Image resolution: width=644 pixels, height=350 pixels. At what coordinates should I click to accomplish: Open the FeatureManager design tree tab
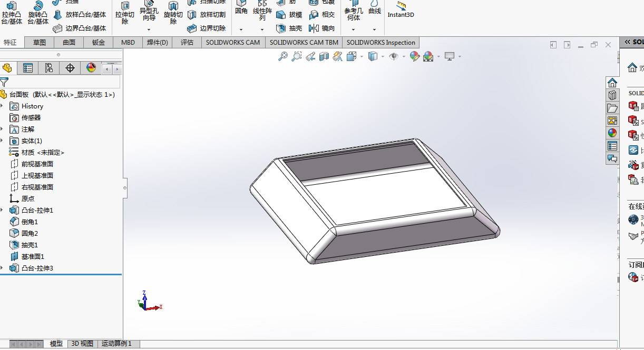[x=7, y=68]
